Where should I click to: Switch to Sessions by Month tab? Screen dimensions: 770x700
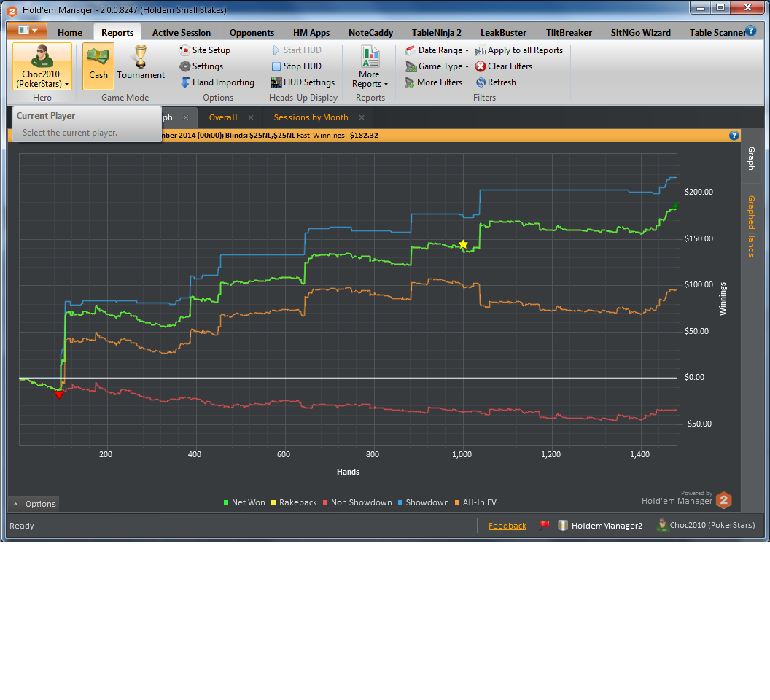click(x=311, y=117)
